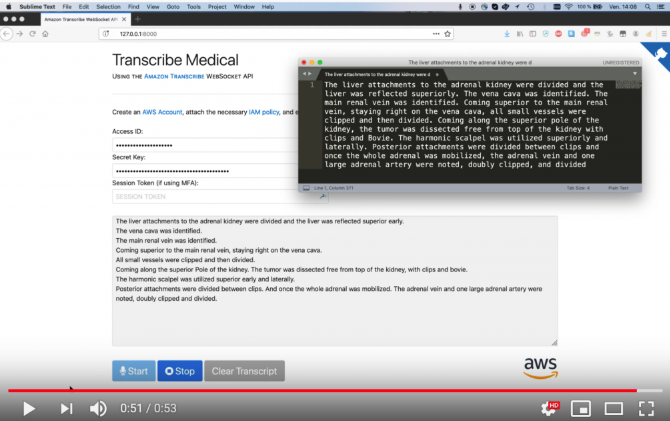
Task: Open the Find menu
Action: pyautogui.click(x=134, y=7)
